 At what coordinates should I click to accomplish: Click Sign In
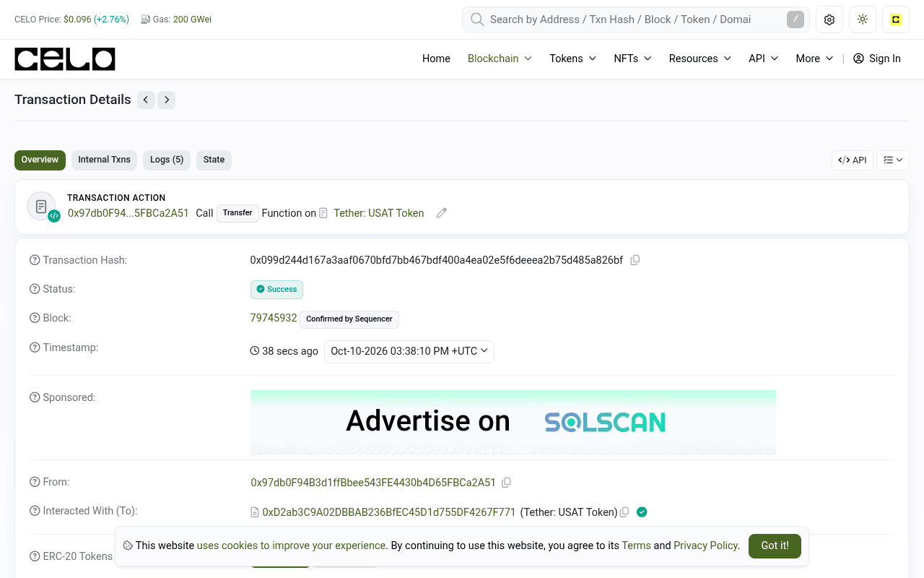click(877, 59)
